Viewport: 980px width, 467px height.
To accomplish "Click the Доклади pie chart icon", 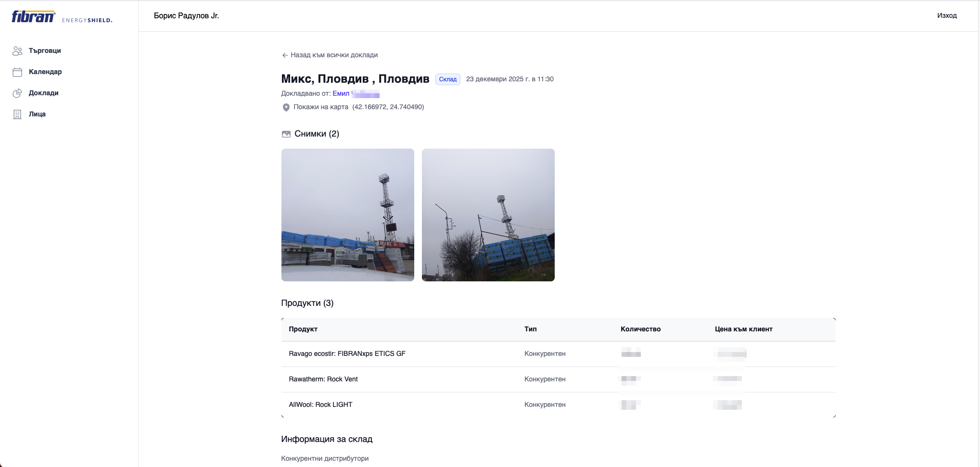I will [x=17, y=93].
